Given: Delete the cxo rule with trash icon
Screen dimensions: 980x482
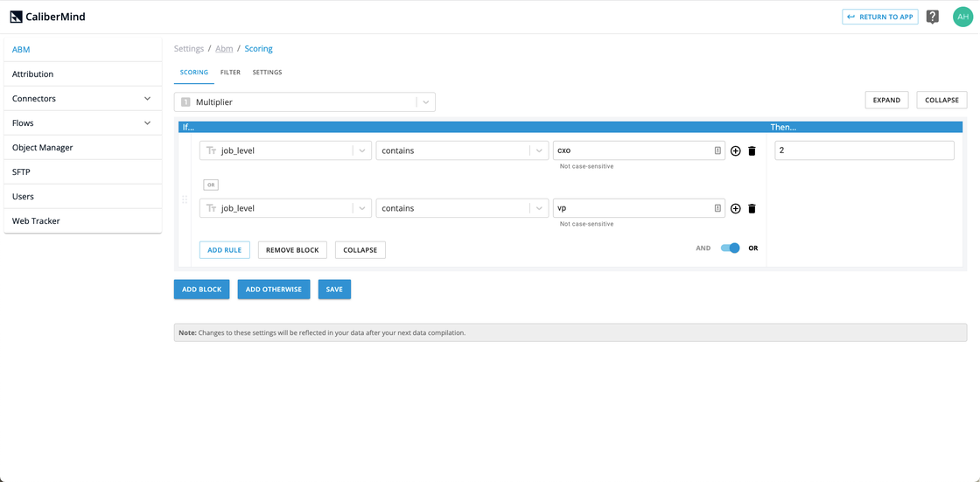Looking at the screenshot, I should point(752,150).
